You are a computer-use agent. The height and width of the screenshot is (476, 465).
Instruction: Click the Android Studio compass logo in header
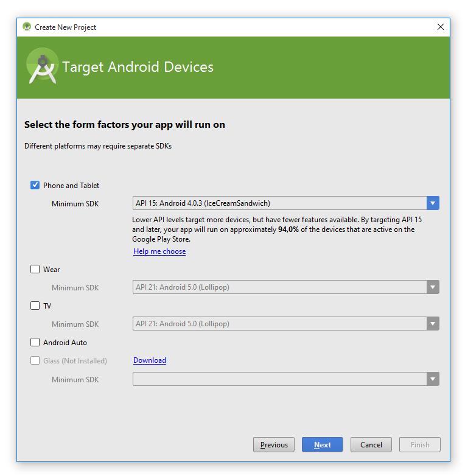[x=43, y=66]
